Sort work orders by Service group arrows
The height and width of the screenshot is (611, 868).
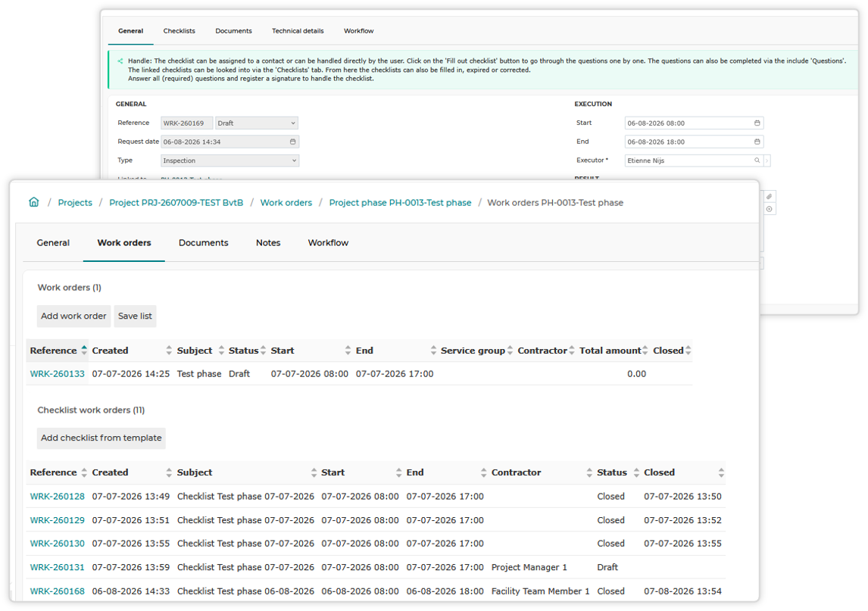510,351
